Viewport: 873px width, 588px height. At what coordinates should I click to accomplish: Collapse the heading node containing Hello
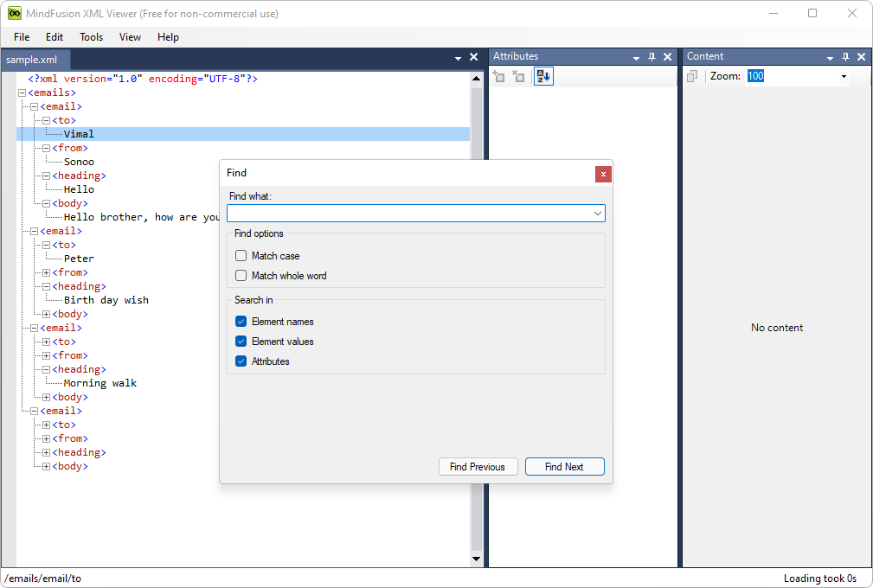(x=46, y=176)
